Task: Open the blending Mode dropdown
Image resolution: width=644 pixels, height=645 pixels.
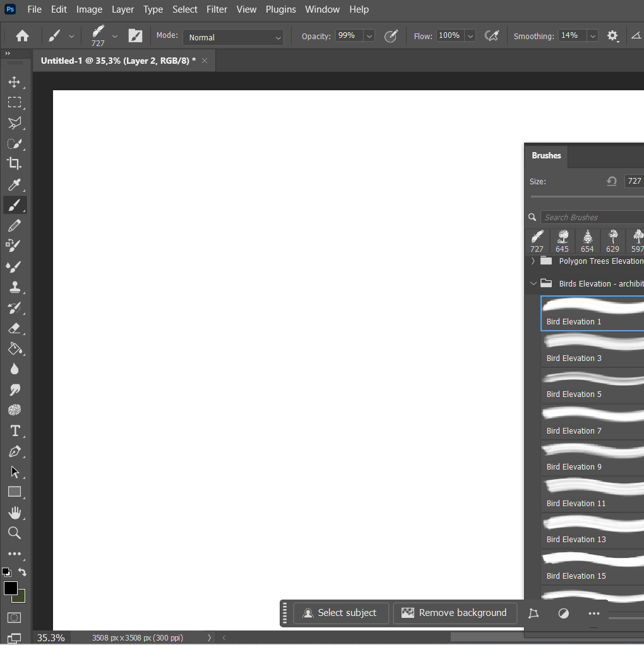Action: click(x=234, y=37)
